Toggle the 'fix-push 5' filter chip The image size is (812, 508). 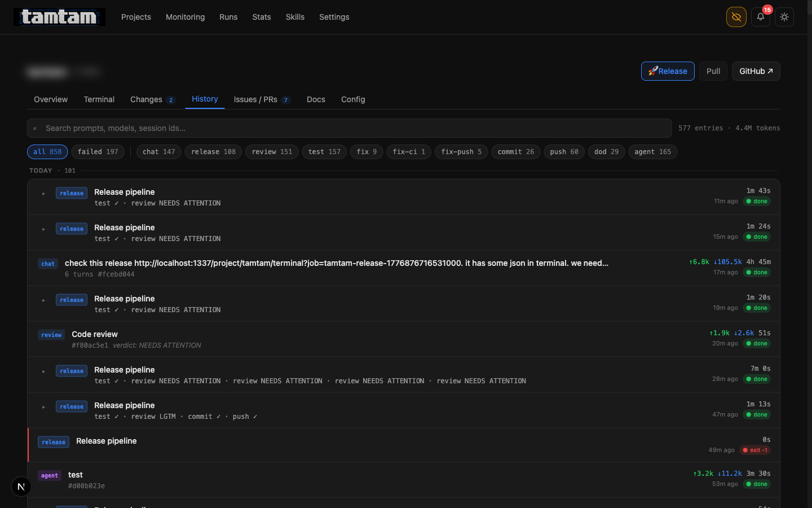click(x=461, y=152)
